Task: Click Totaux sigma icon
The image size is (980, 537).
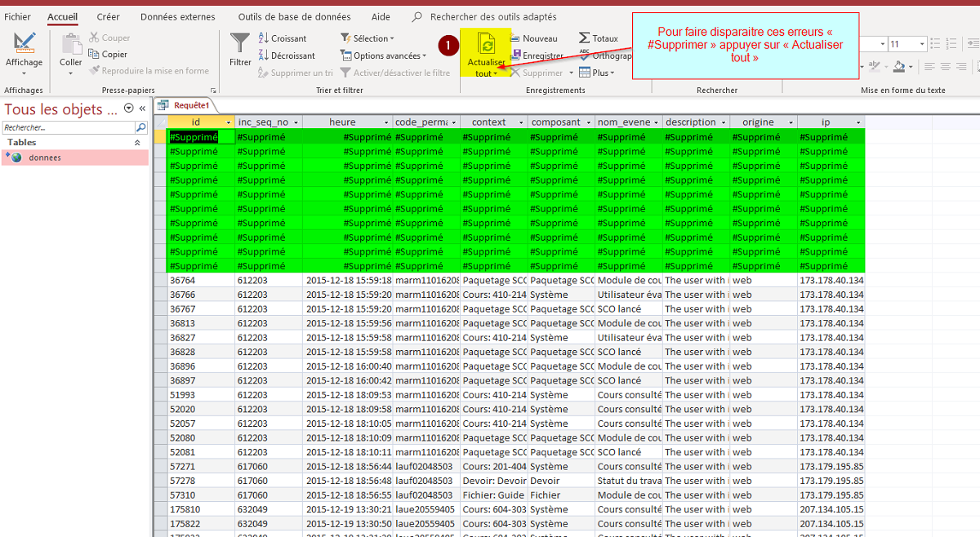Action: pos(584,38)
